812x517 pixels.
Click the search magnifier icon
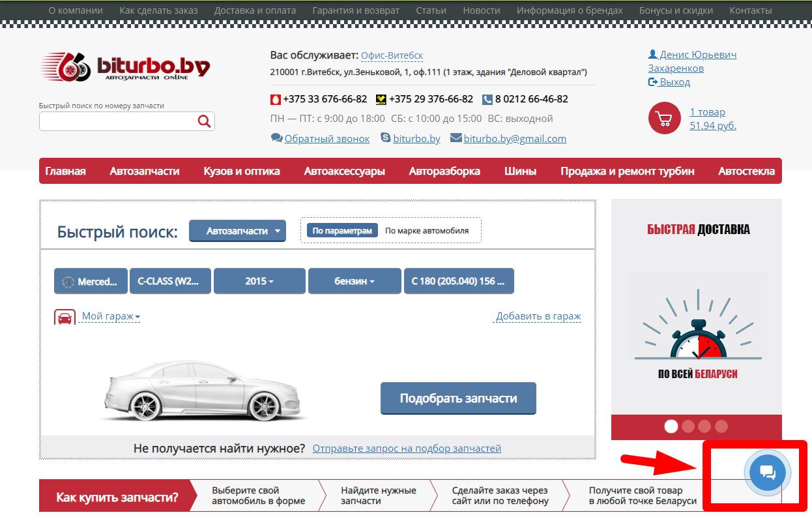204,121
